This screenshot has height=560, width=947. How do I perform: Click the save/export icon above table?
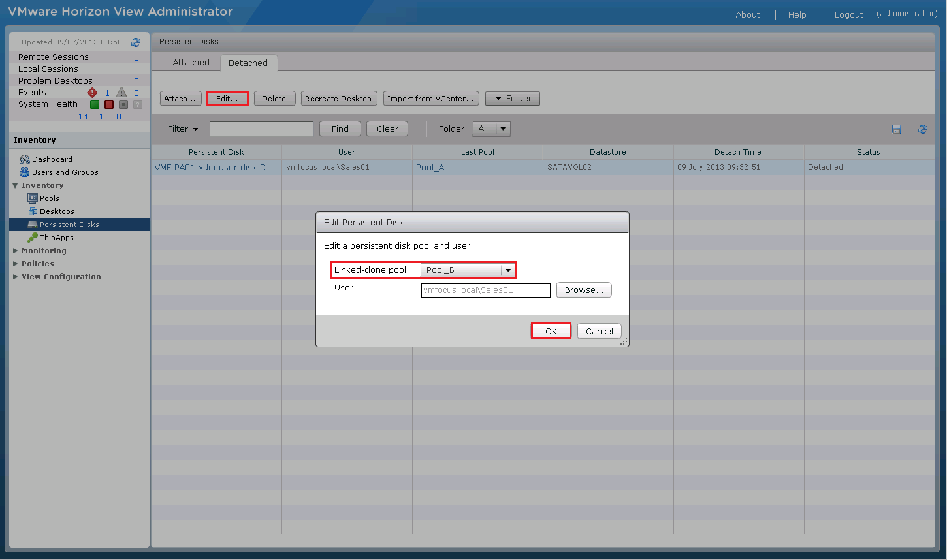click(897, 129)
